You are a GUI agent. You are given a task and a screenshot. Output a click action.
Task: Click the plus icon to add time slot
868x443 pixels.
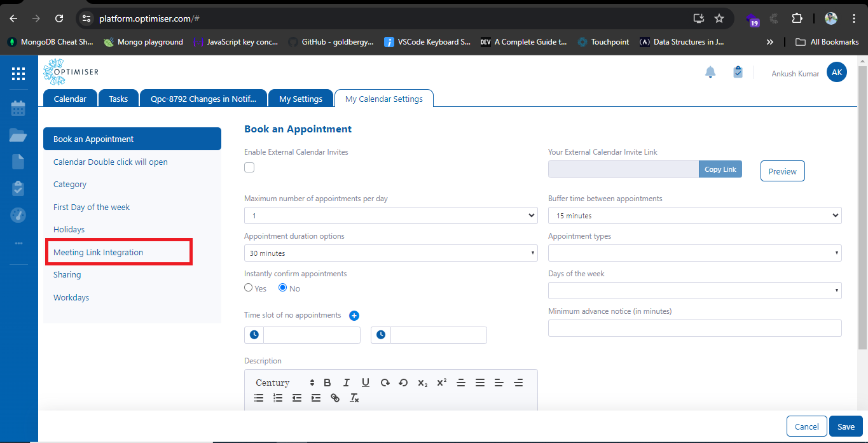click(x=354, y=316)
